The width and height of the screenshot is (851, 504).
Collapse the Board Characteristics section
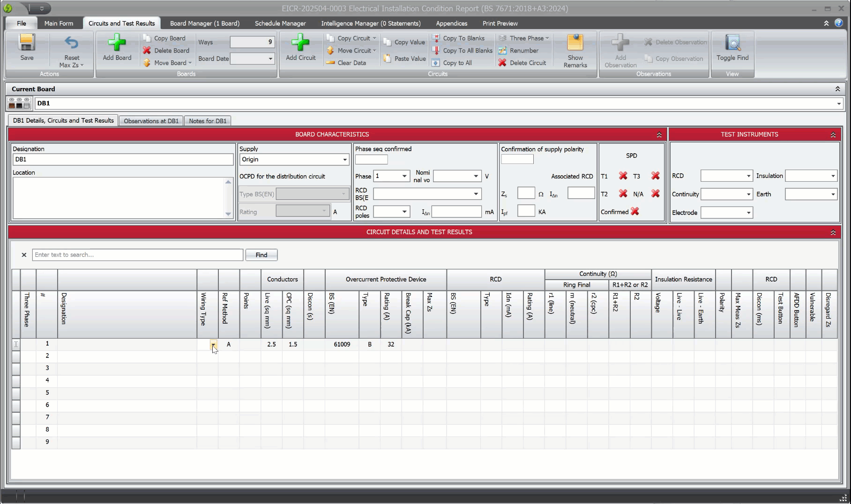(659, 135)
